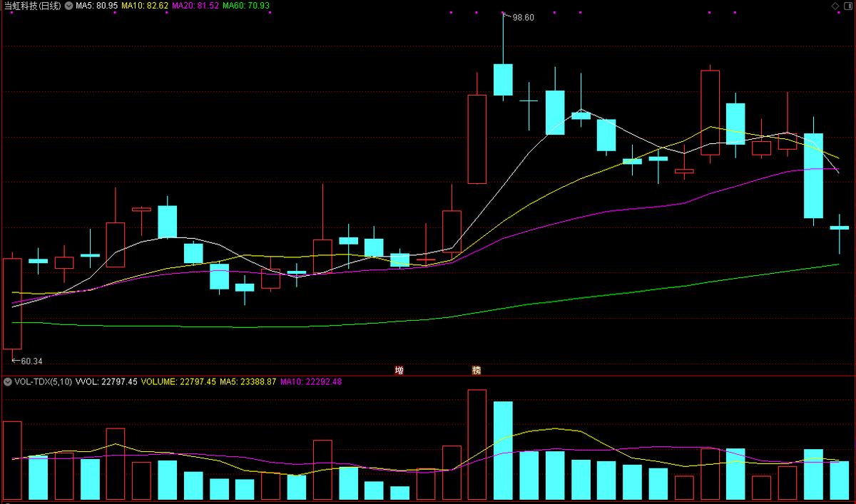This screenshot has width=856, height=504.
Task: Toggle the side panel icon at top right
Action: click(x=847, y=6)
